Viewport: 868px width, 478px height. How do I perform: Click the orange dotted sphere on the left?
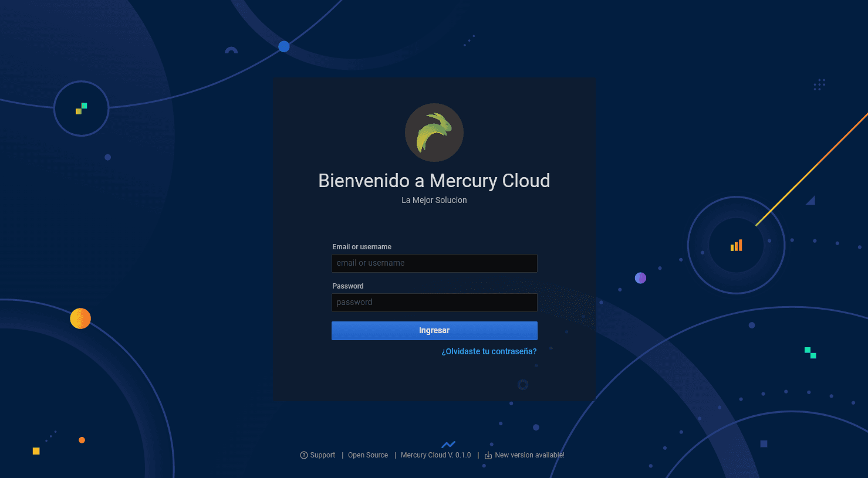point(80,318)
